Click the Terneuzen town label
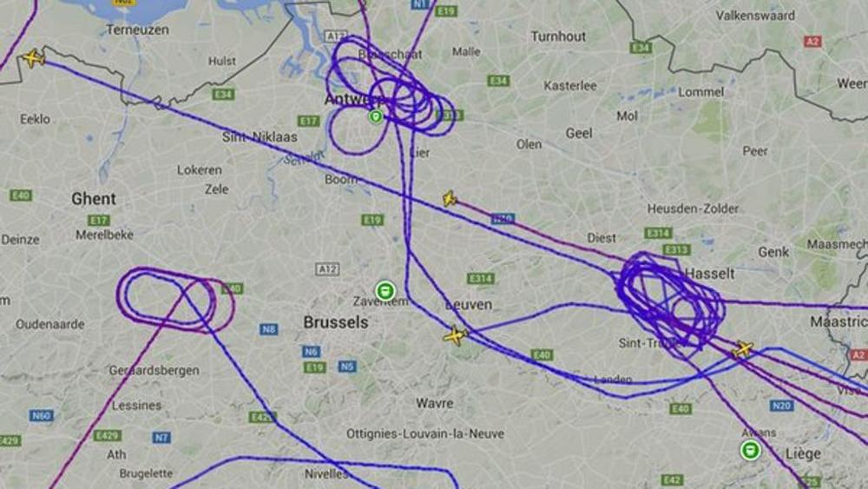 click(x=137, y=30)
